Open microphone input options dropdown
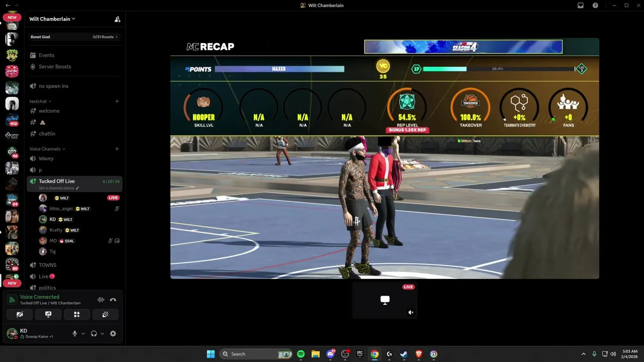Screen dimensions: 644x362 [83, 334]
